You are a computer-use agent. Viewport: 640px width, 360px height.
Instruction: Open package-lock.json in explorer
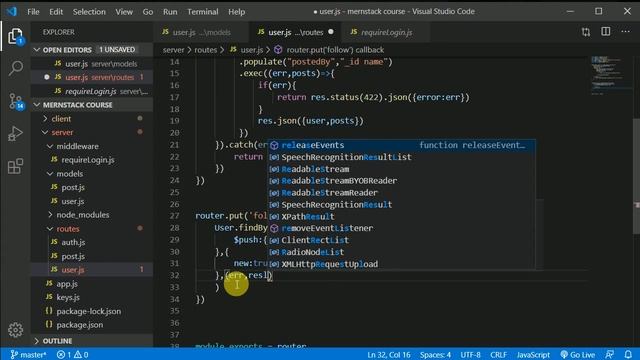point(92,311)
